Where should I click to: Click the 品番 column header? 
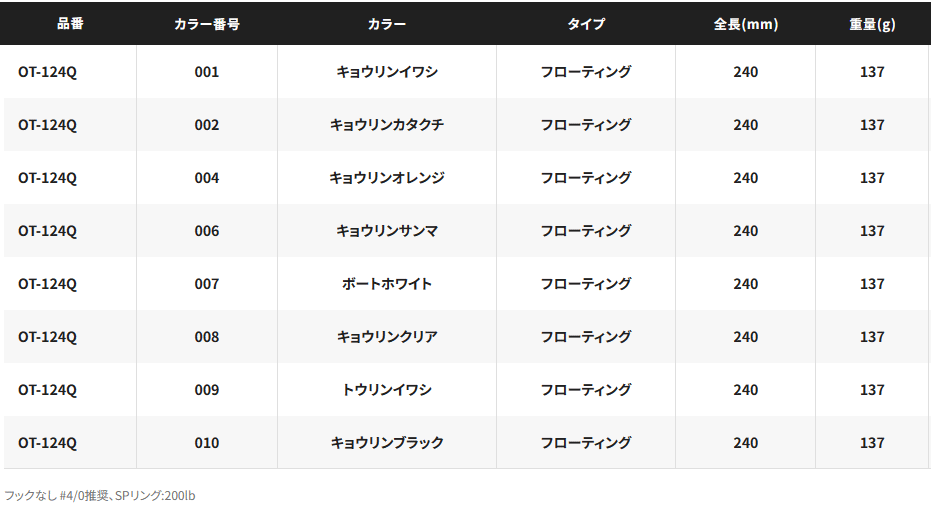[70, 24]
